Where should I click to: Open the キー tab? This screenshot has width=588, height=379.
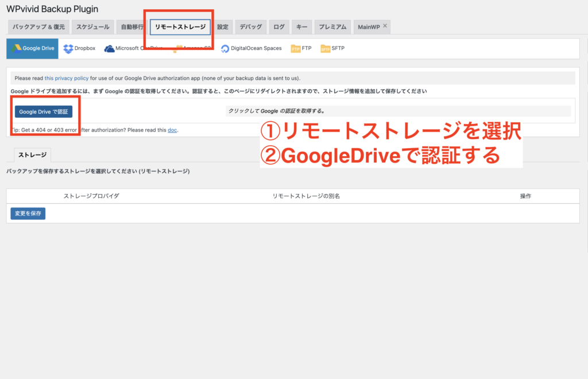point(301,27)
